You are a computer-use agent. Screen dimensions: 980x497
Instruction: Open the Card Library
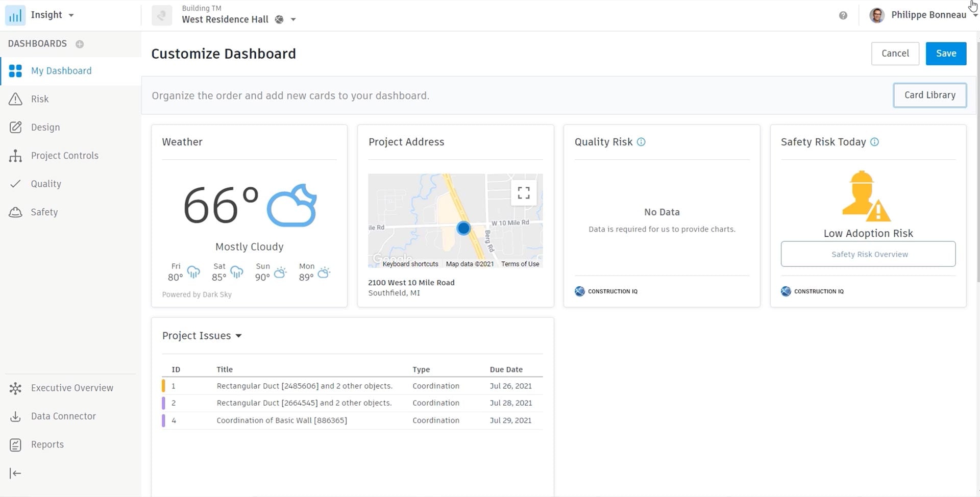click(x=929, y=95)
